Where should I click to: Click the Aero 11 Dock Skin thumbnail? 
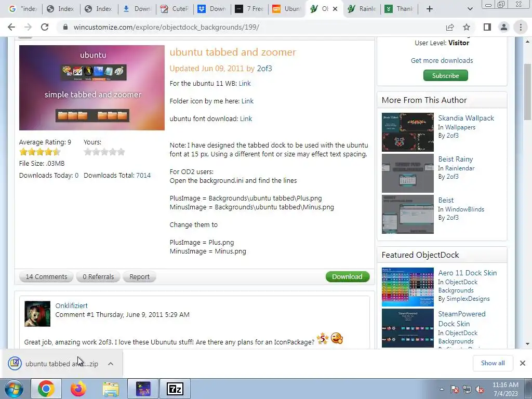pos(407,287)
